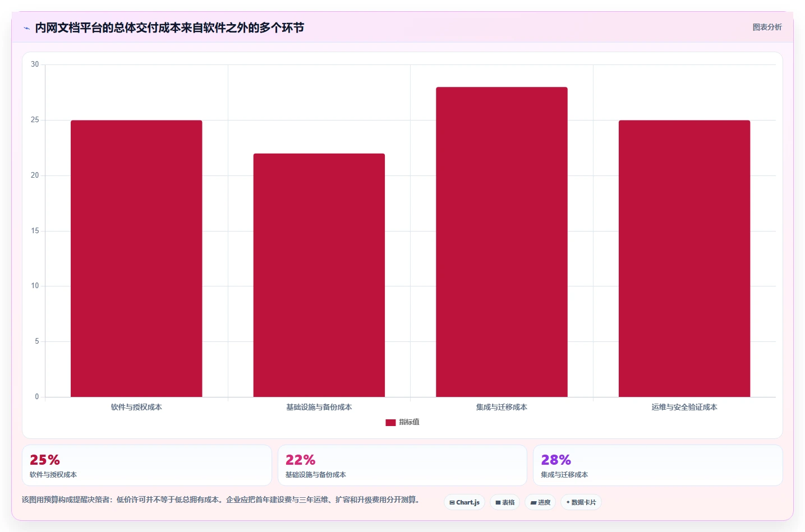This screenshot has height=532, width=805.
Task: Click x-axis label 软件与授权成本
Action: [136, 407]
